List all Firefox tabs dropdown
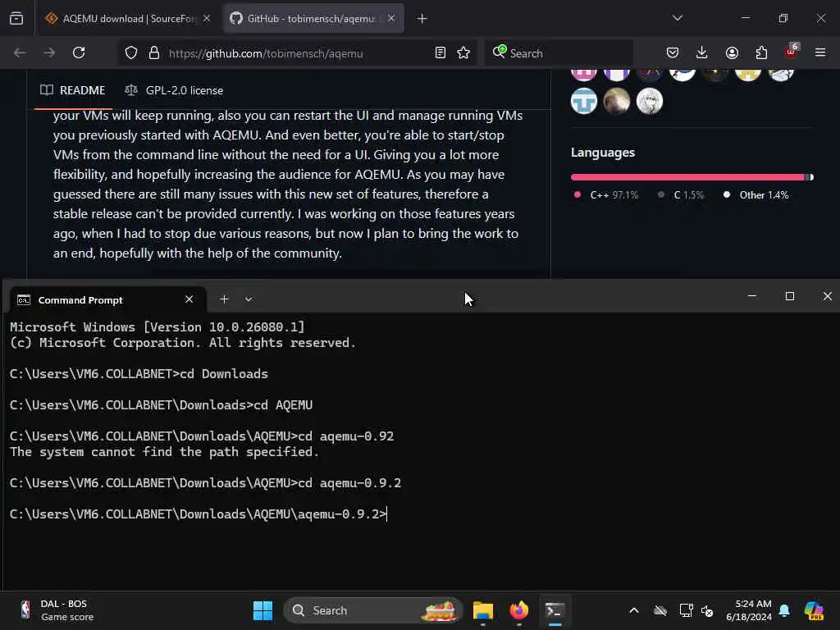The image size is (840, 630). (x=678, y=18)
